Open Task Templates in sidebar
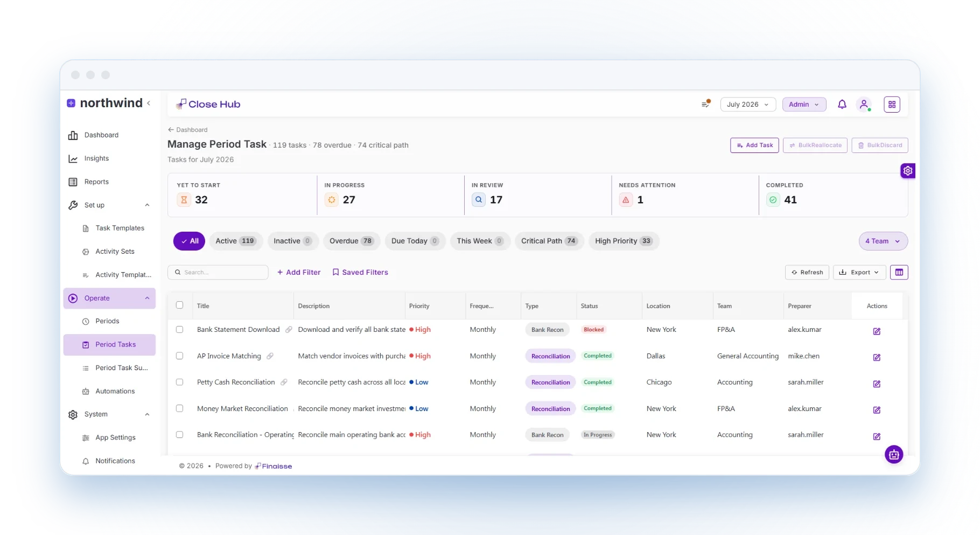Screen dimensions: 980x535 [120, 228]
